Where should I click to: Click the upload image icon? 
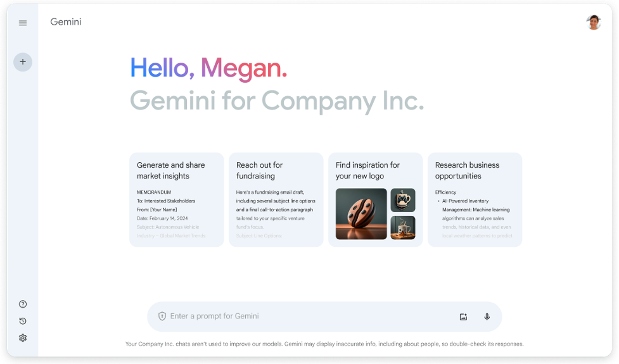[464, 317]
